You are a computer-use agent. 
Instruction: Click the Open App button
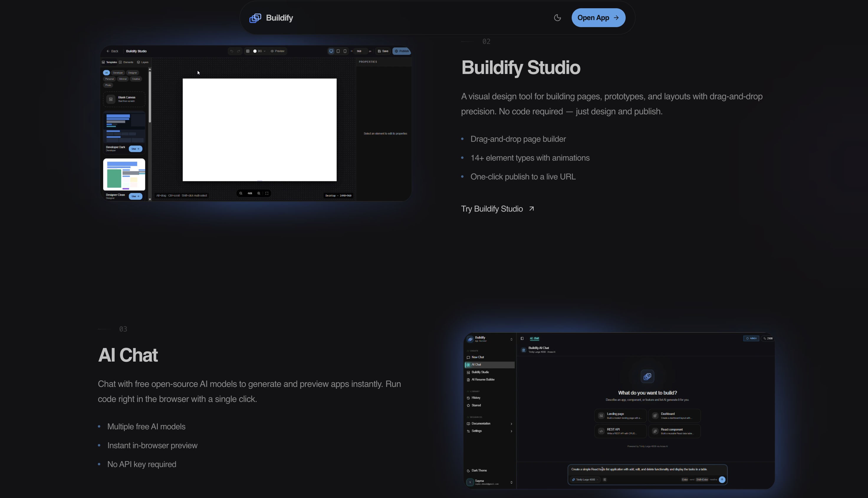[598, 17]
